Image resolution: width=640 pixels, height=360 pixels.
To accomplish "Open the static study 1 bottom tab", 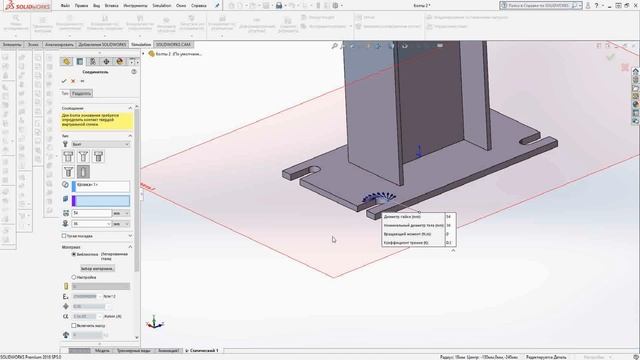I will pyautogui.click(x=202, y=351).
